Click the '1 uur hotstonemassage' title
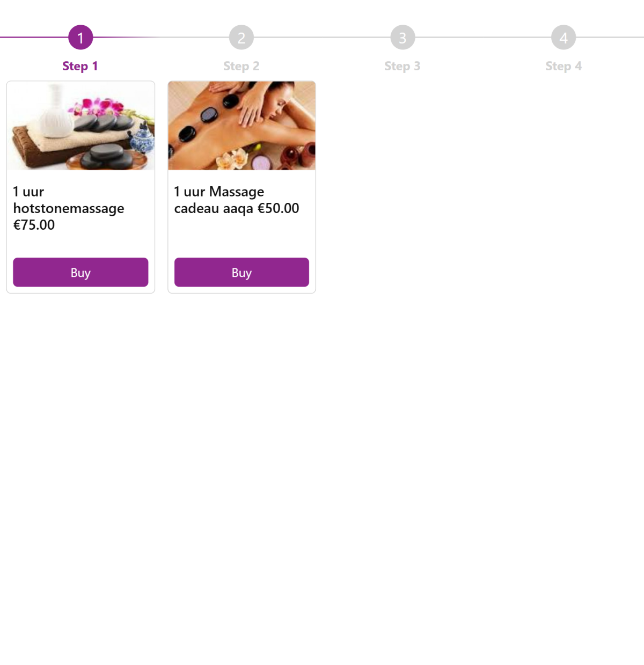644x665 pixels. click(69, 200)
